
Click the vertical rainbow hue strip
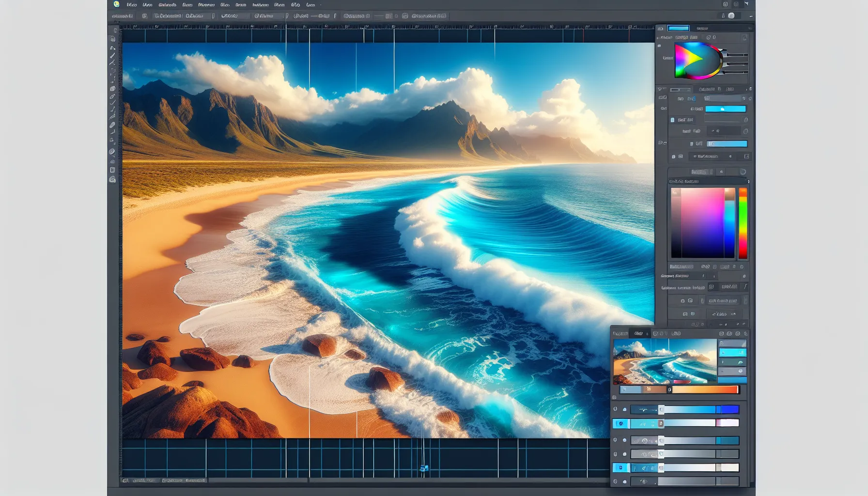click(743, 223)
